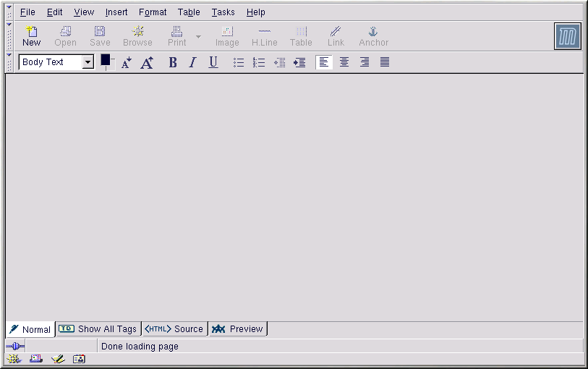Increase font size with larger text icon
Screen dimensions: 588x369
(x=147, y=63)
